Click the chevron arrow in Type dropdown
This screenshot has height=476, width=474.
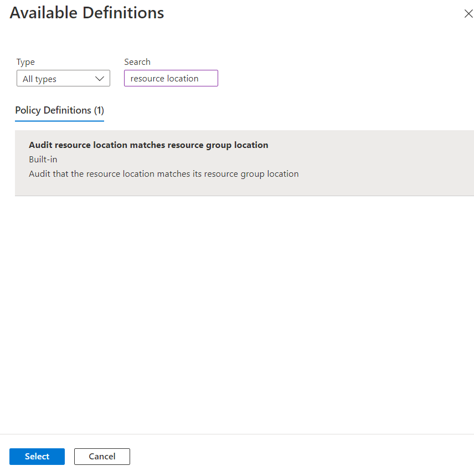coord(100,79)
